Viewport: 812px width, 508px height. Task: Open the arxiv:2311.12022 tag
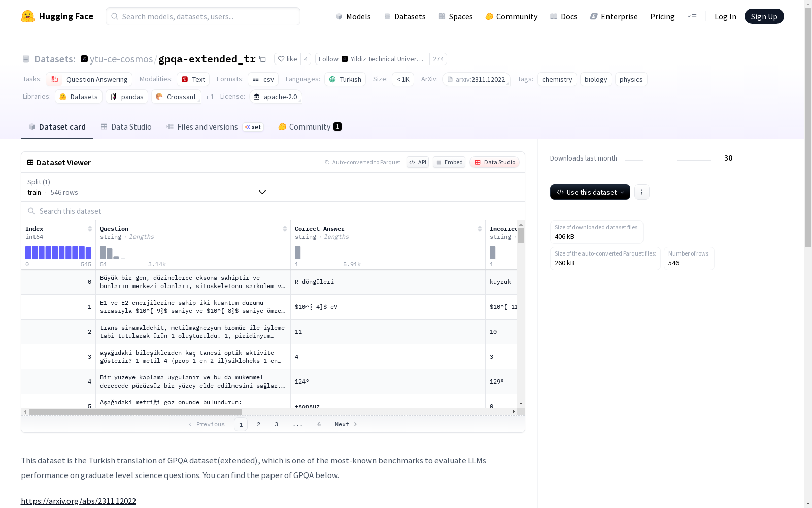pyautogui.click(x=476, y=79)
